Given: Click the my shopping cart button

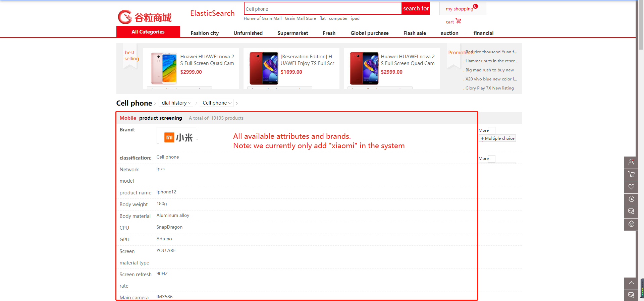Looking at the screenshot, I should coord(463,9).
